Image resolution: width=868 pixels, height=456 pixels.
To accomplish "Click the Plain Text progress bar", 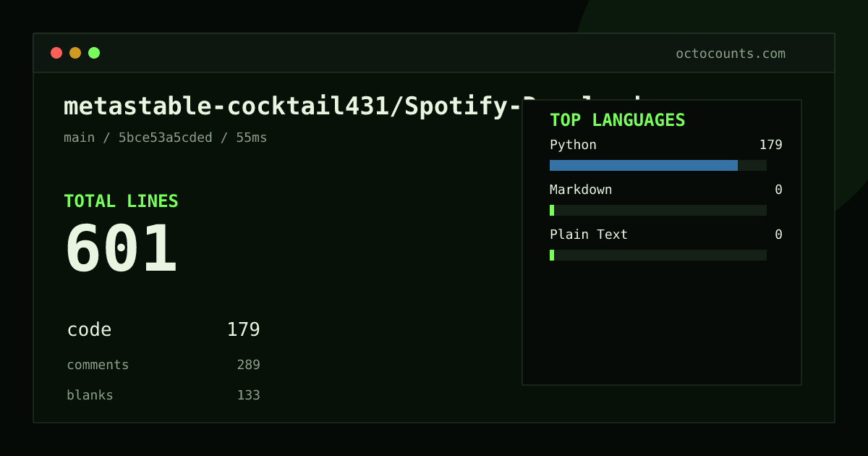I will [658, 256].
